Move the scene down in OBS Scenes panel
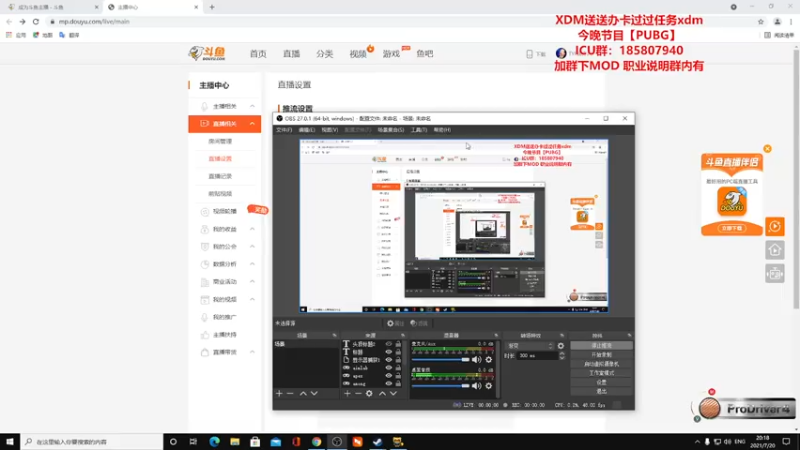Image resolution: width=800 pixels, height=450 pixels. point(314,393)
